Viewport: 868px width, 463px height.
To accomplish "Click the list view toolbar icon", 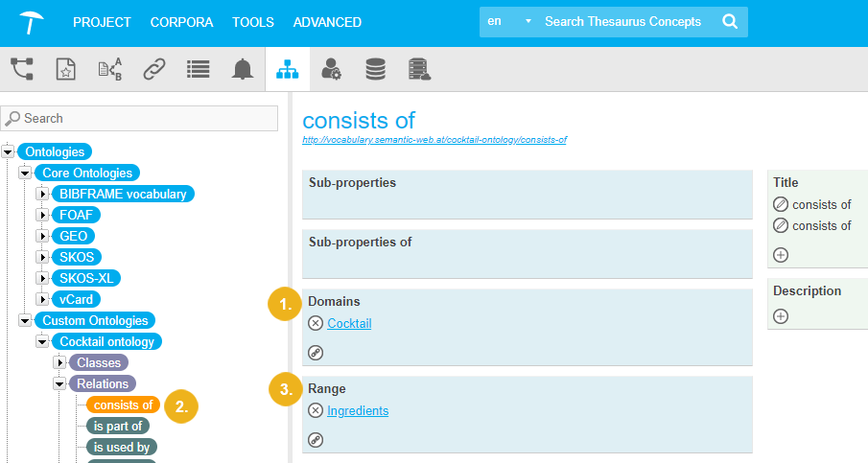I will (199, 68).
